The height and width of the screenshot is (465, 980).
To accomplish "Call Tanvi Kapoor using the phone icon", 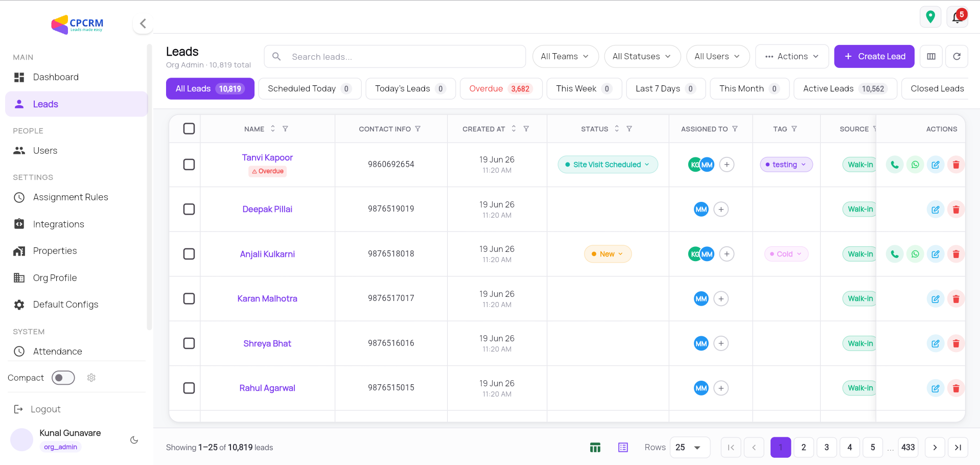I will point(895,165).
